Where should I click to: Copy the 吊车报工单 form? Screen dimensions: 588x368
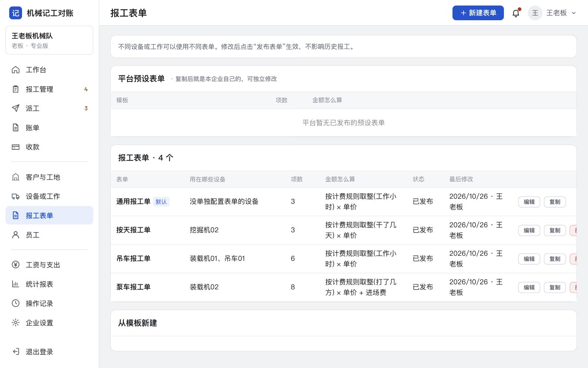[555, 259]
